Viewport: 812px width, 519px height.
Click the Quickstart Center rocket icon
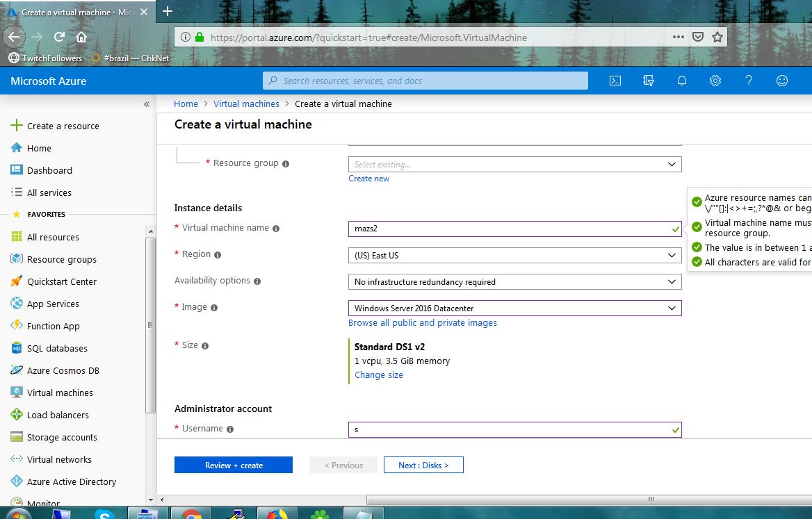(x=17, y=281)
